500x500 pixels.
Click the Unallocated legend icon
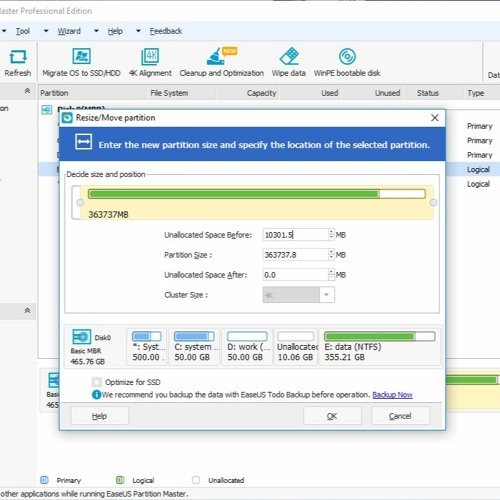(196, 480)
